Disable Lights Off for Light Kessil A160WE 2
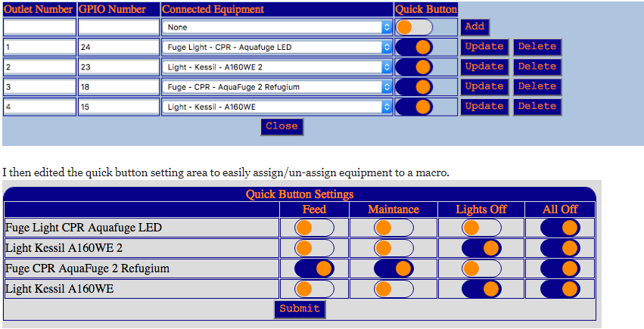644x329 pixels. click(481, 248)
